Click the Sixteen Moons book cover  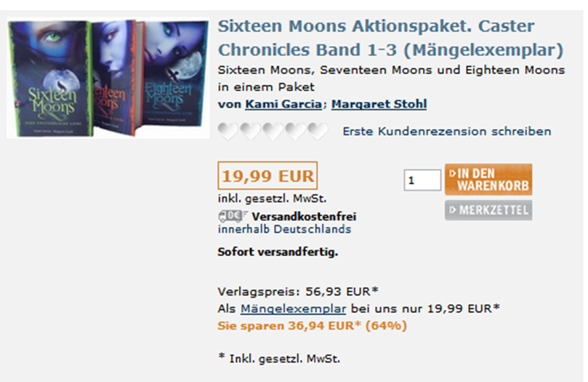point(49,78)
